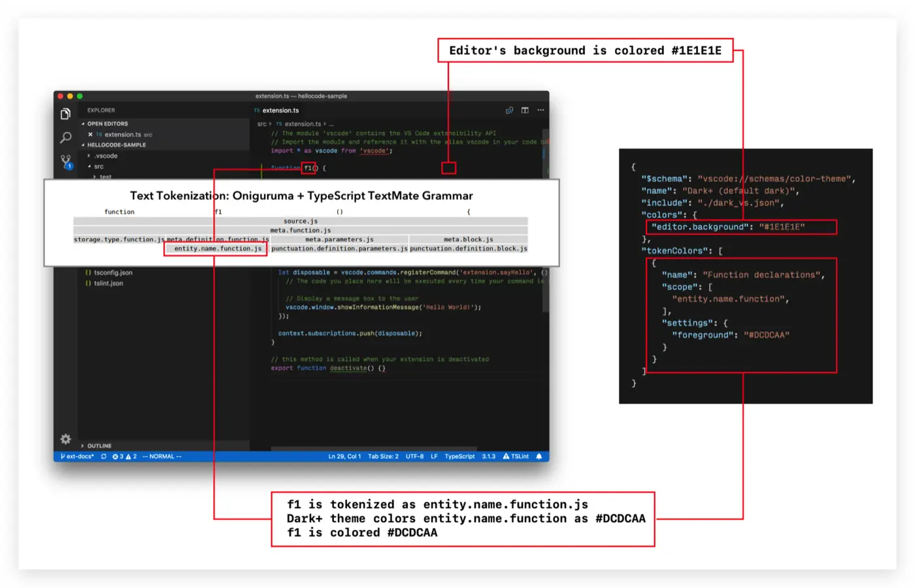Click the TypeScript language mode entry

(x=459, y=457)
